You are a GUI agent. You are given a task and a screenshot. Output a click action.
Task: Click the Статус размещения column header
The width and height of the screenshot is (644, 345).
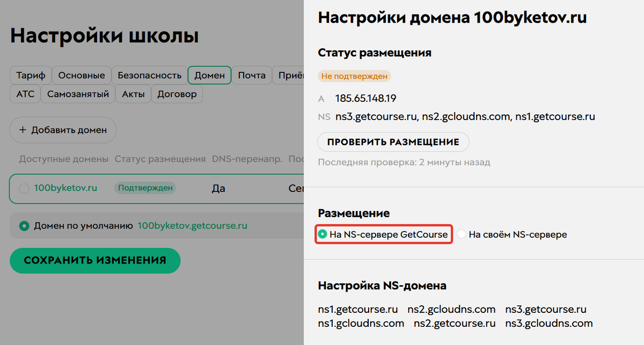click(160, 159)
